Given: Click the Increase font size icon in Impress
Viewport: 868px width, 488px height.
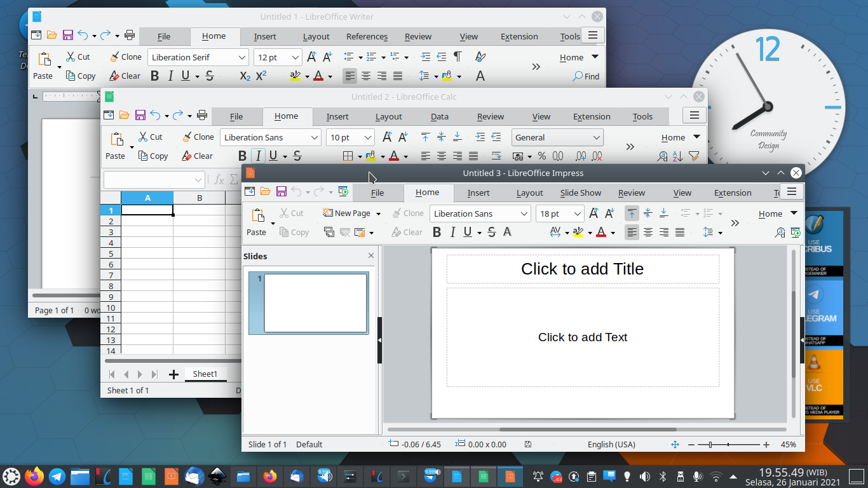Looking at the screenshot, I should [593, 213].
